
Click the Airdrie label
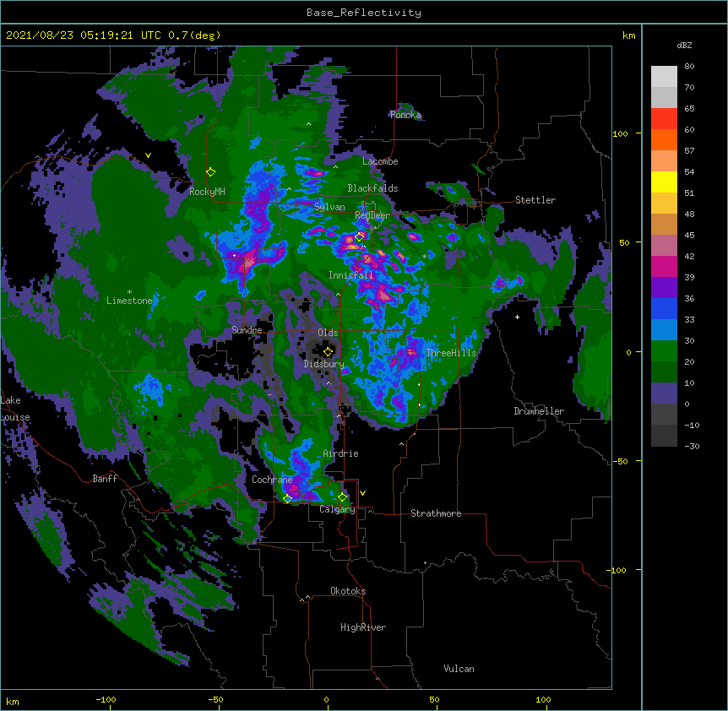coord(341,453)
